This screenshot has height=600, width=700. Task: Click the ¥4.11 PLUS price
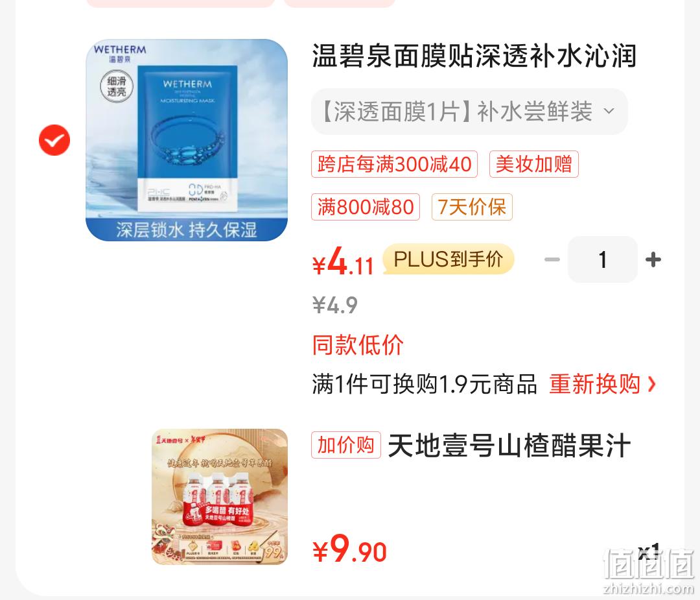[x=343, y=262]
